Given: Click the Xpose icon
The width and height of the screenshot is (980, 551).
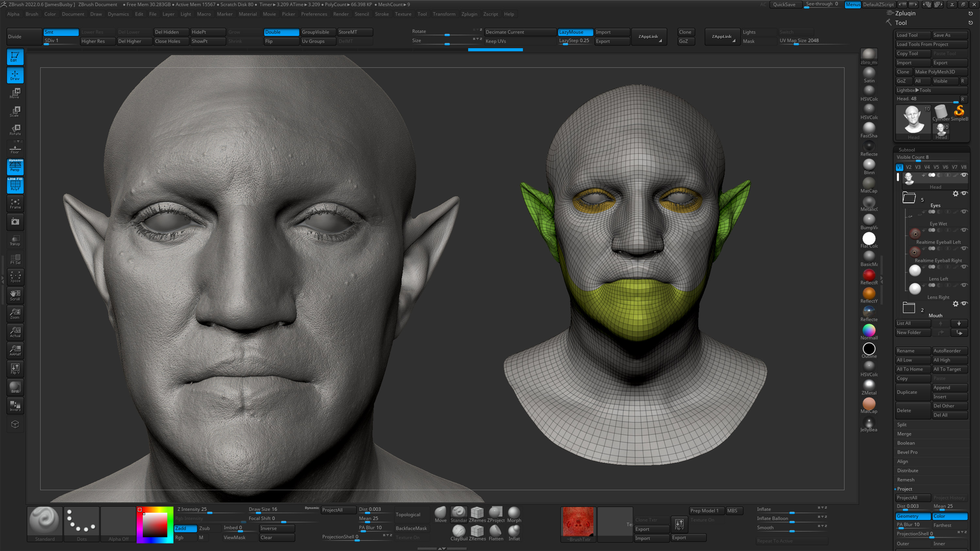Looking at the screenshot, I should point(15,276).
